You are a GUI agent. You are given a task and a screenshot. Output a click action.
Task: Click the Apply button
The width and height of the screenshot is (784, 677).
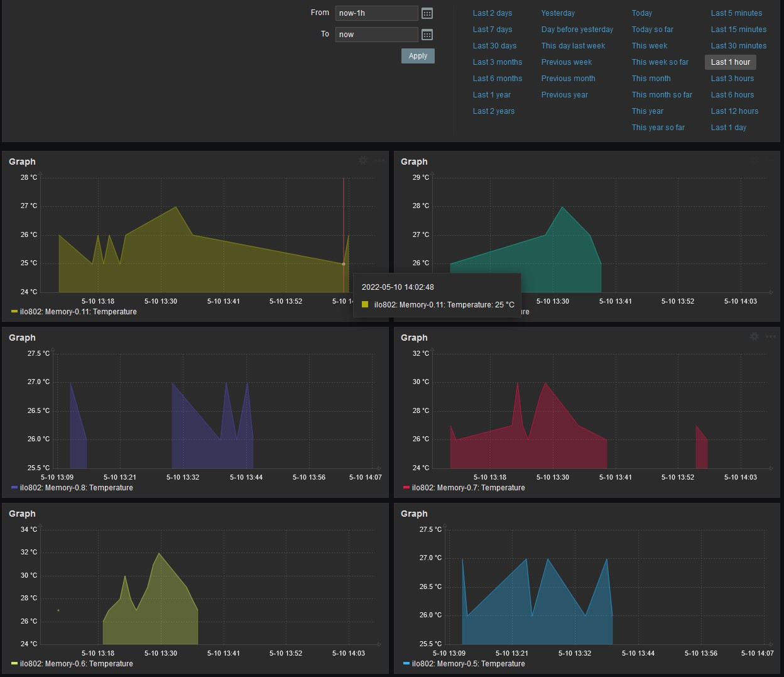click(418, 56)
